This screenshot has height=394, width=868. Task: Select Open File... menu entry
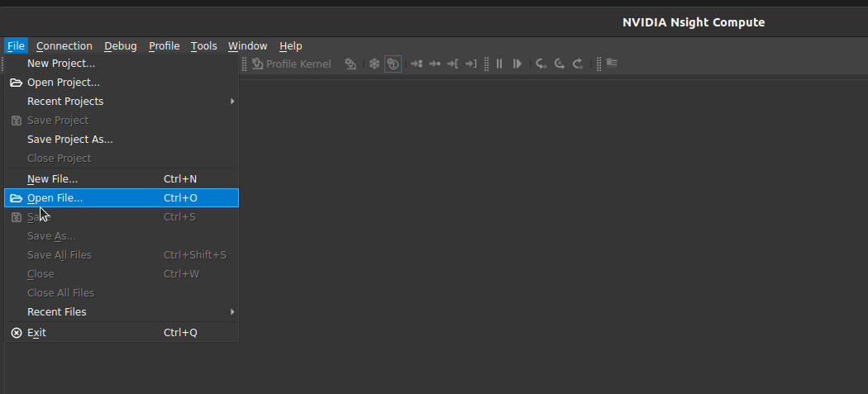pos(55,198)
